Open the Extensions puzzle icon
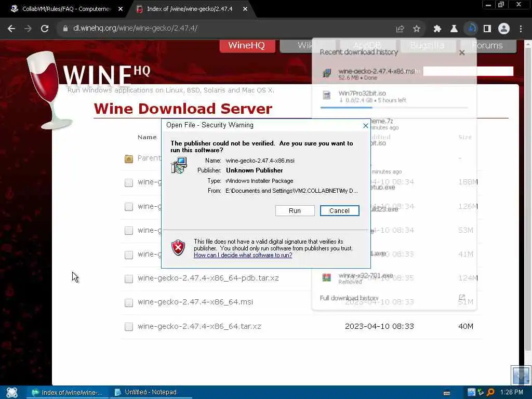This screenshot has height=399, width=532. [437, 29]
